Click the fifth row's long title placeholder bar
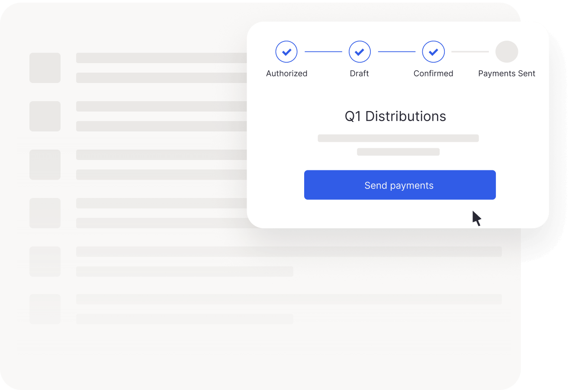The height and width of the screenshot is (390, 588). click(x=289, y=252)
